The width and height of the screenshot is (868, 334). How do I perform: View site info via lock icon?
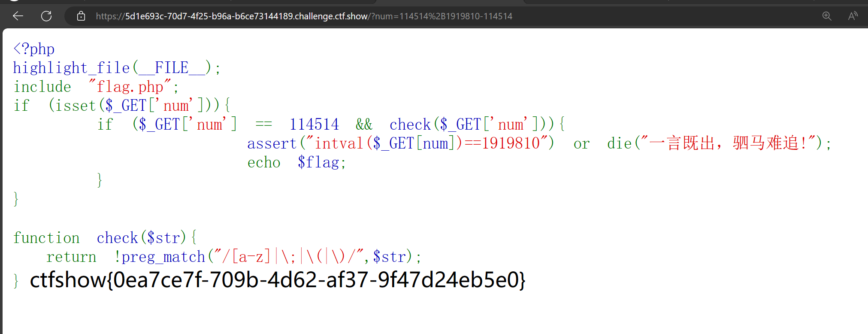81,16
